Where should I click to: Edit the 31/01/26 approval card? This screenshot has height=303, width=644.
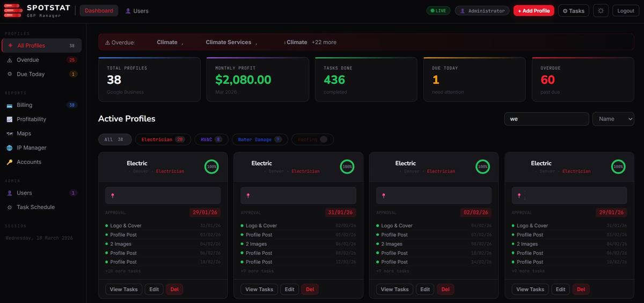(x=290, y=289)
